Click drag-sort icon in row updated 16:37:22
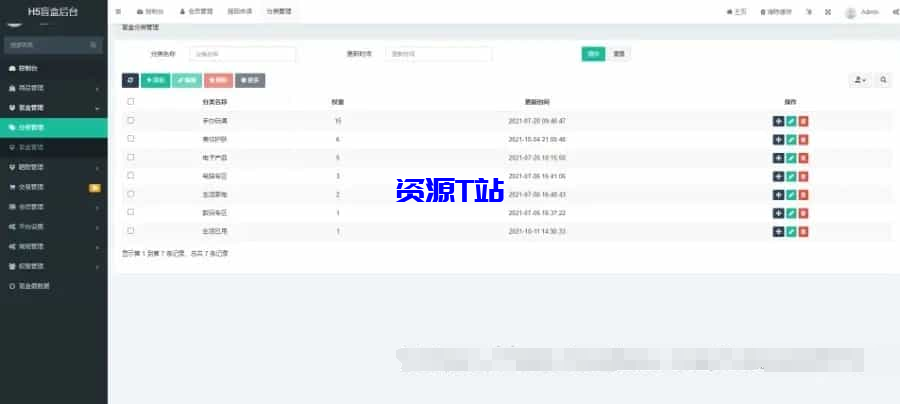900x404 pixels. coord(778,213)
